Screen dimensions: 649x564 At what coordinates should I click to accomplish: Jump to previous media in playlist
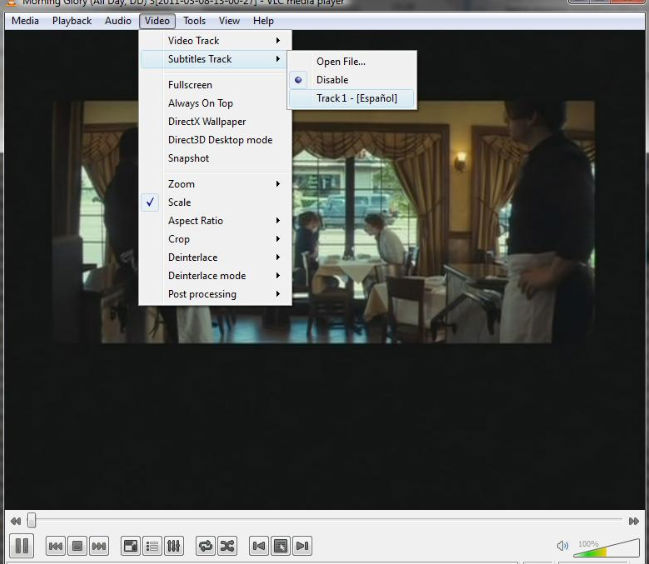click(55, 546)
